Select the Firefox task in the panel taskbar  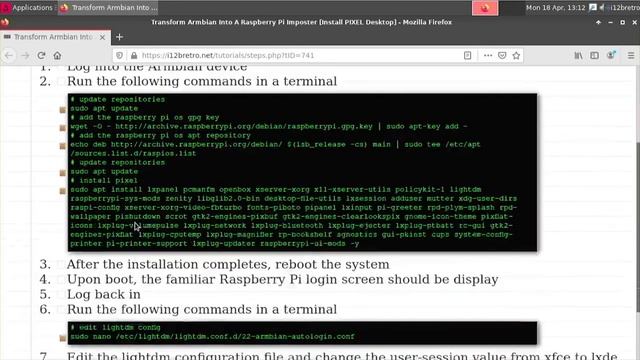(x=108, y=7)
